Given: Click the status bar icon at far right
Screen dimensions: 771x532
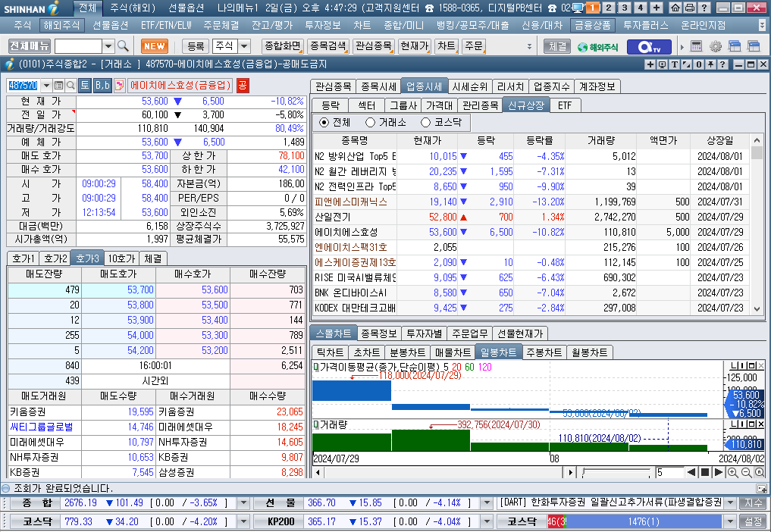Looking at the screenshot, I should coord(761,488).
